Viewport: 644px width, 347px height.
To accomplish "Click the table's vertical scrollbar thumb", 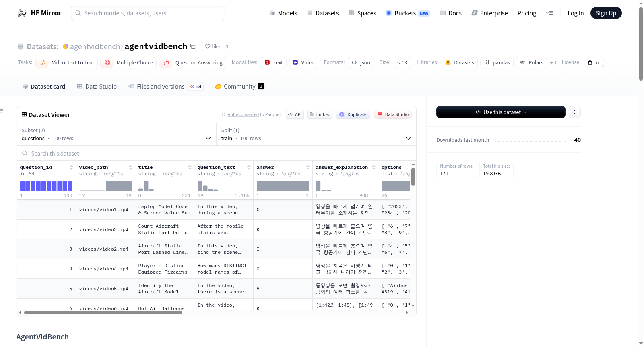I will (413, 177).
